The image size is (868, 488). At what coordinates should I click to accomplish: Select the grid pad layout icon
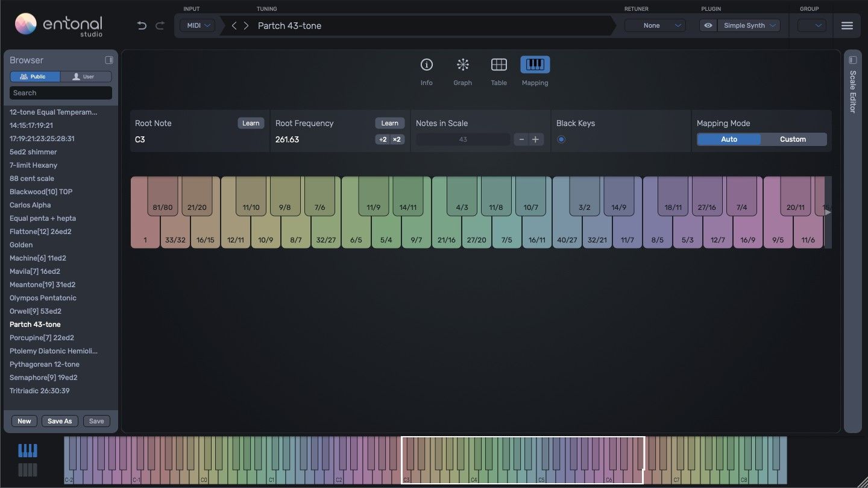(27, 470)
